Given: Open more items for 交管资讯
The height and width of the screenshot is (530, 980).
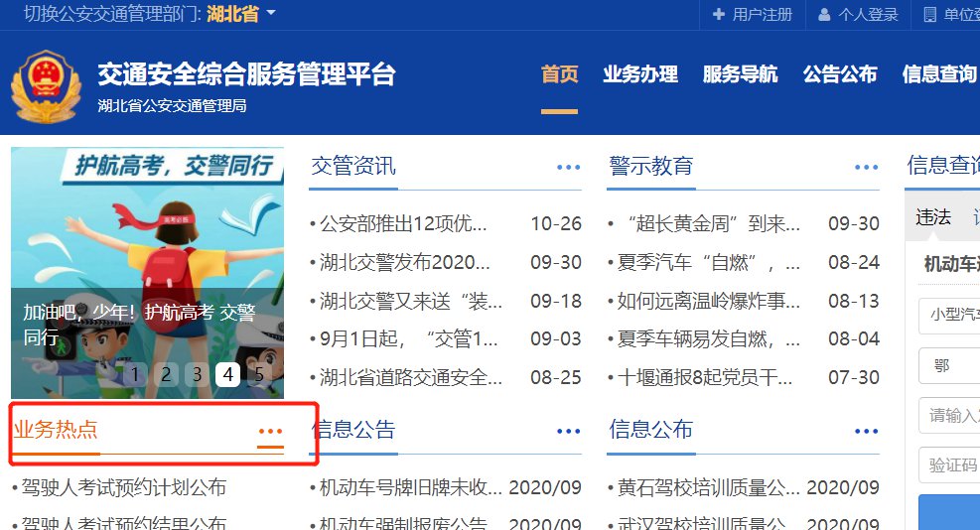Looking at the screenshot, I should point(569,167).
